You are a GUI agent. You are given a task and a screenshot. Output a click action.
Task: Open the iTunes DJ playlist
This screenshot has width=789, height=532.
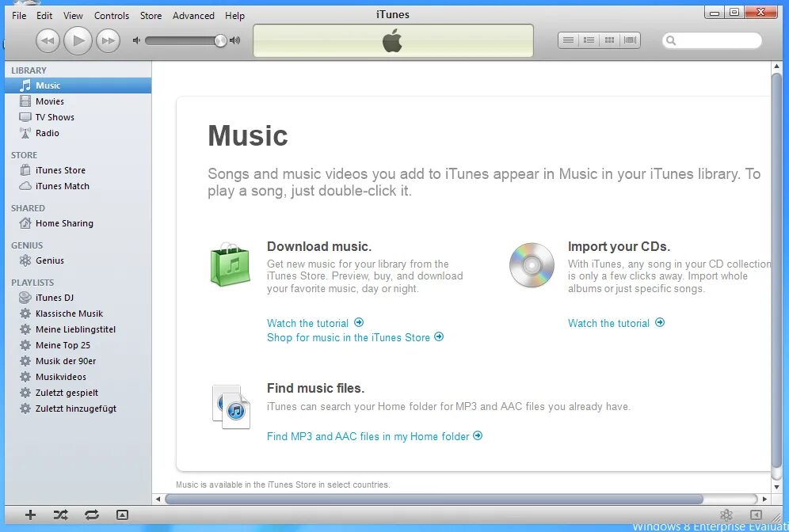tap(78, 298)
